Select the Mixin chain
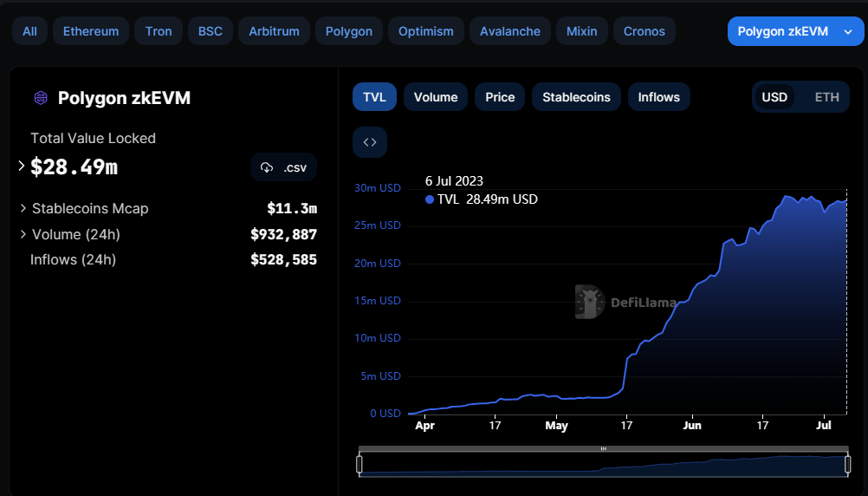Screen dimensions: 868x496 (582, 31)
